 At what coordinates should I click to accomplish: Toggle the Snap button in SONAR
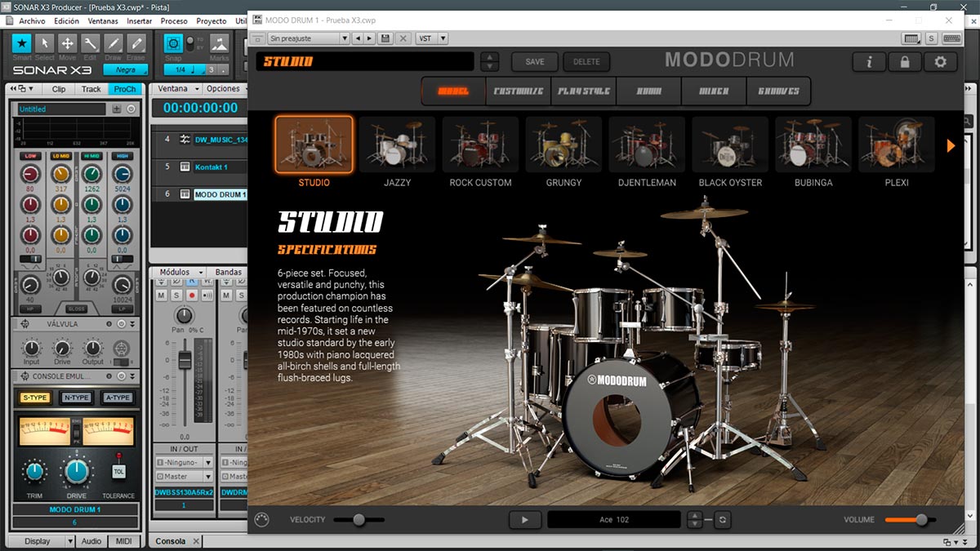(x=173, y=42)
